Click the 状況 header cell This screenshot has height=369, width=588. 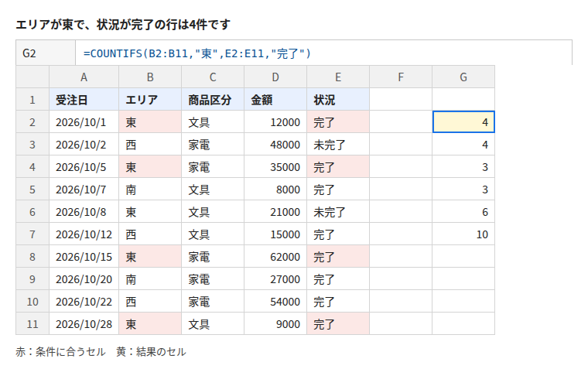338,99
